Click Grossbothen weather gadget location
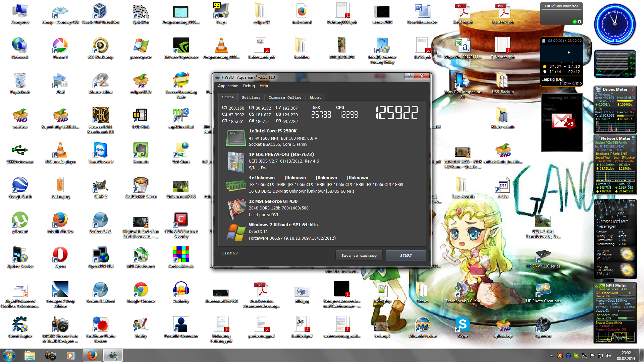The width and height of the screenshot is (644, 362). (x=612, y=221)
